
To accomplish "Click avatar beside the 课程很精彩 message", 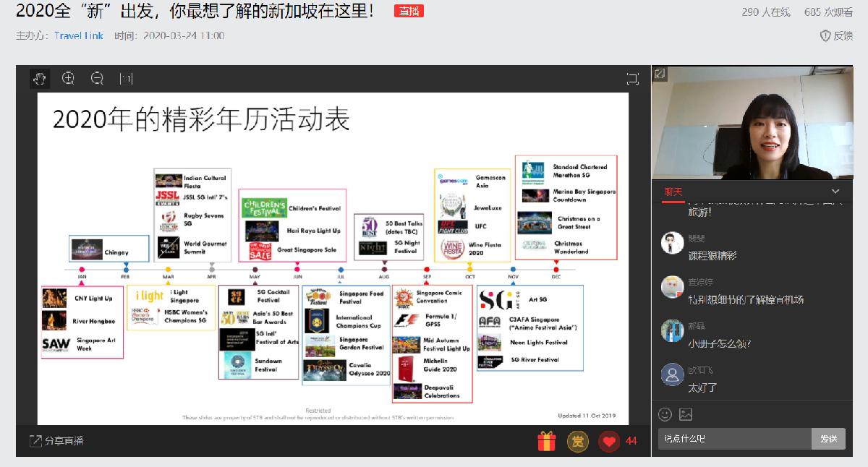I will (673, 243).
